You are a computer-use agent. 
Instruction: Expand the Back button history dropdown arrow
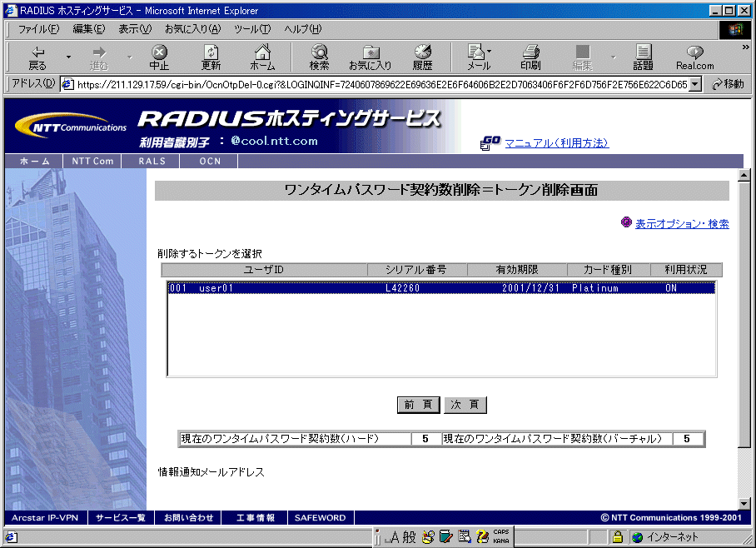pos(69,57)
